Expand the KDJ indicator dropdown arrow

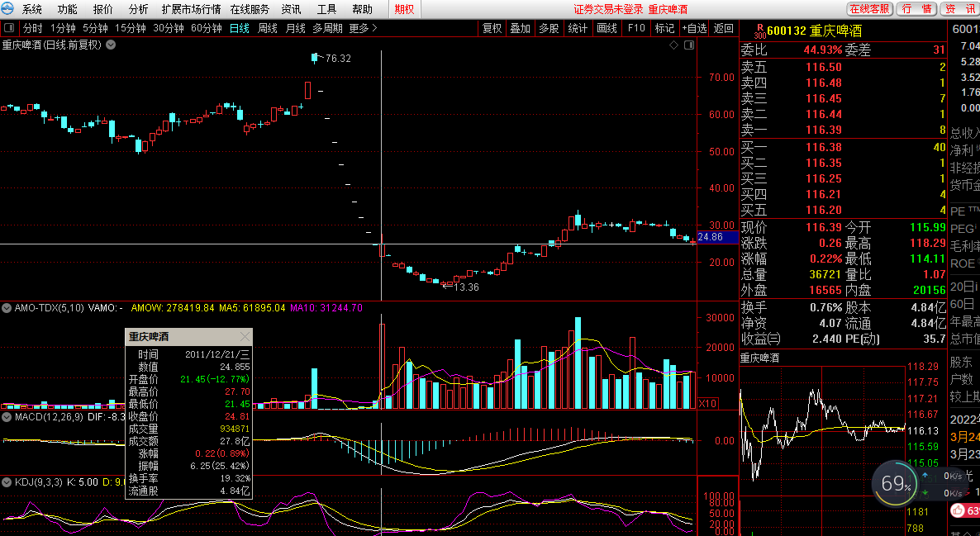(7, 481)
